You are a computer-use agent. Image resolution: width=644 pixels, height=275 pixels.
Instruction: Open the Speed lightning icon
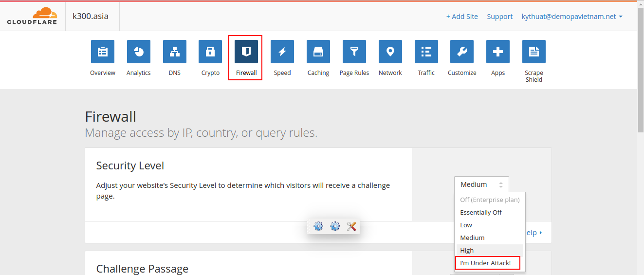tap(282, 52)
